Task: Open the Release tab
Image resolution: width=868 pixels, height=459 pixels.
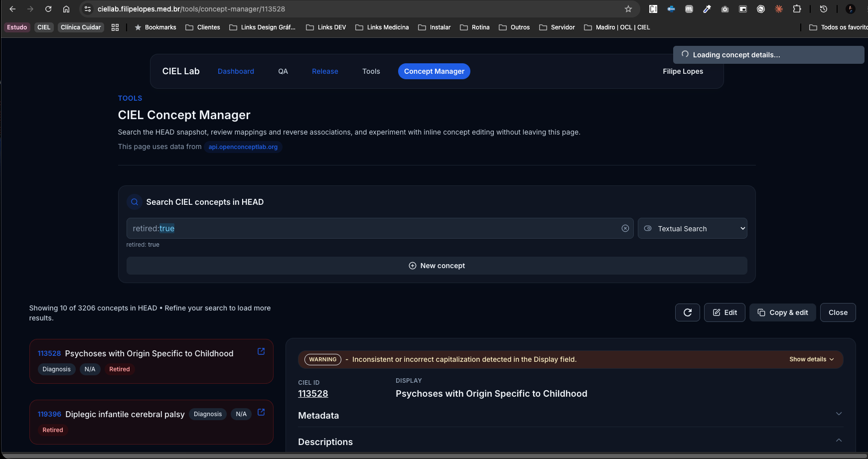Action: pos(325,71)
